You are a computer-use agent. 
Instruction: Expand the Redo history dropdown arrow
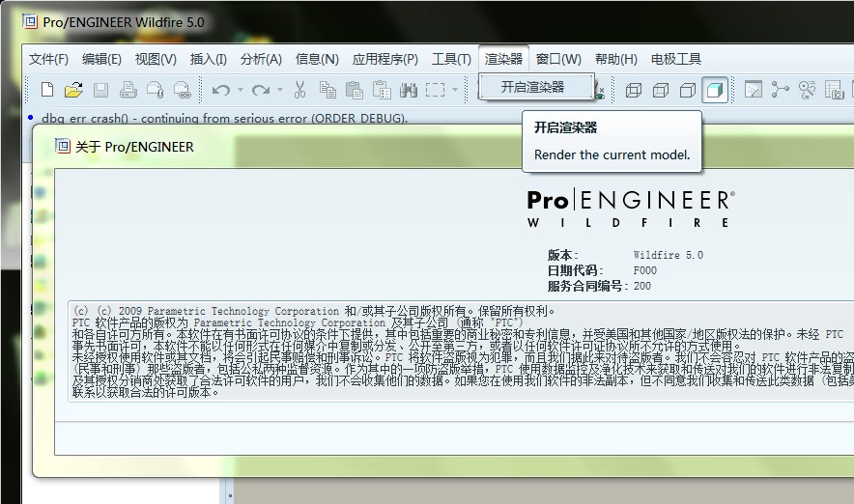coord(280,89)
